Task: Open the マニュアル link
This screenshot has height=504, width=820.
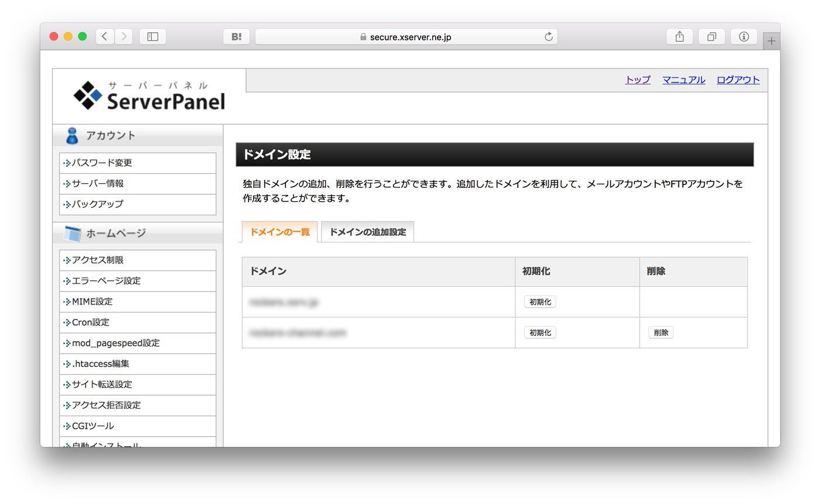Action: click(x=683, y=80)
